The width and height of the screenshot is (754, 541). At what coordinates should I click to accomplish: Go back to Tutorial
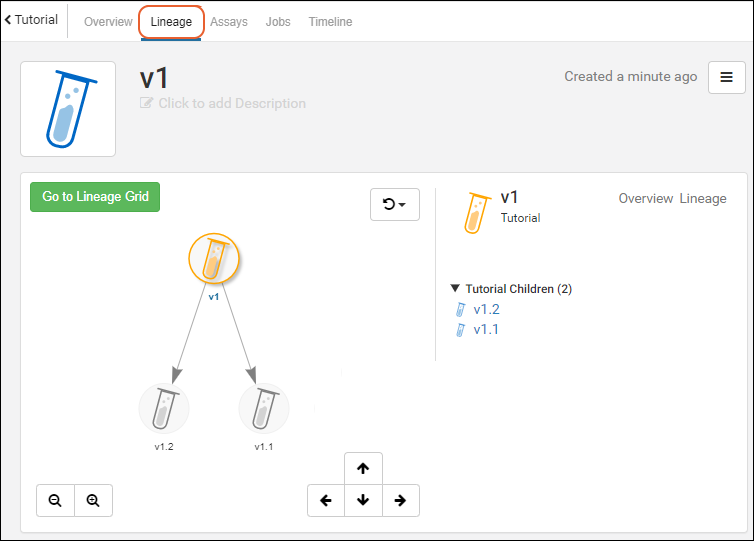(x=31, y=20)
